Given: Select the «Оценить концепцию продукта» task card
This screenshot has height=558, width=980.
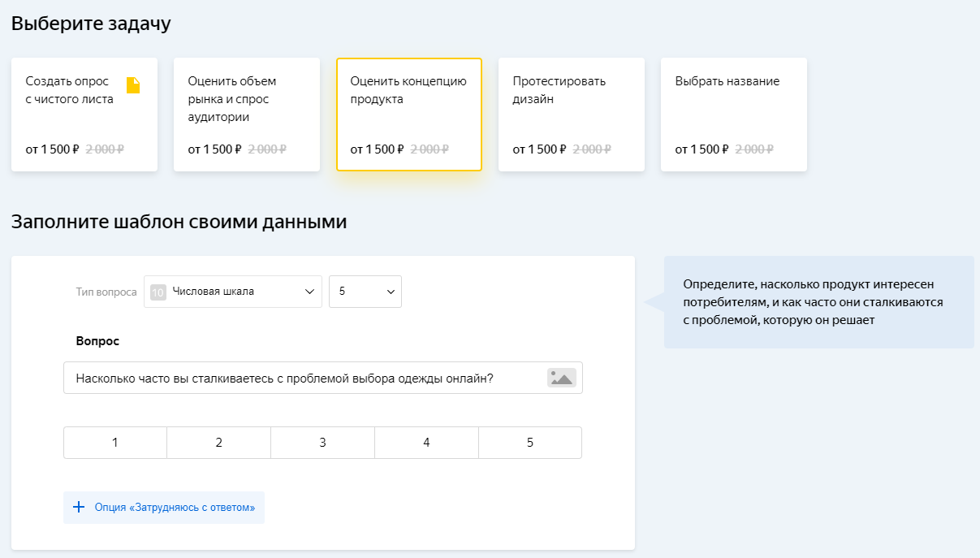Looking at the screenshot, I should click(x=408, y=115).
